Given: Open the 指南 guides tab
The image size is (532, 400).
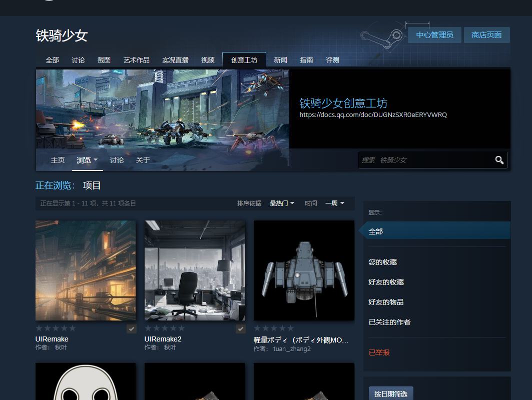Looking at the screenshot, I should (x=306, y=60).
